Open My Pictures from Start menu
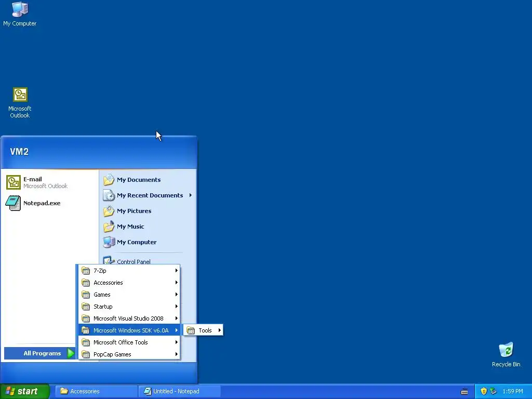532x399 pixels. click(148, 211)
